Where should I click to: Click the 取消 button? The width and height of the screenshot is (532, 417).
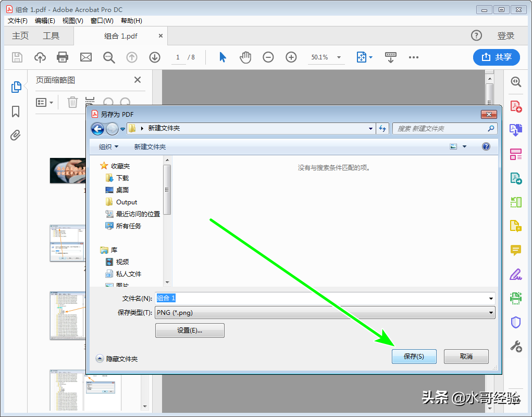point(466,356)
